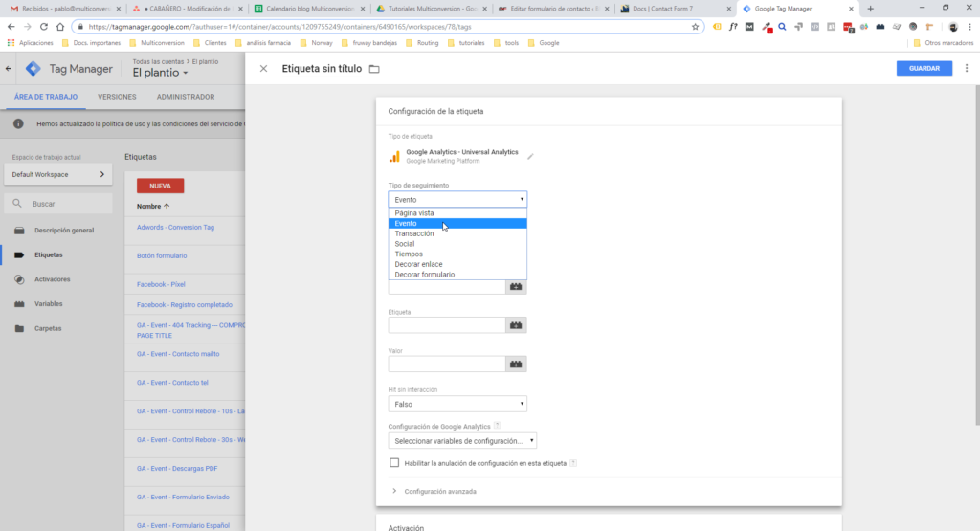
Task: Open Adwords - Conversion Tag
Action: click(x=176, y=228)
